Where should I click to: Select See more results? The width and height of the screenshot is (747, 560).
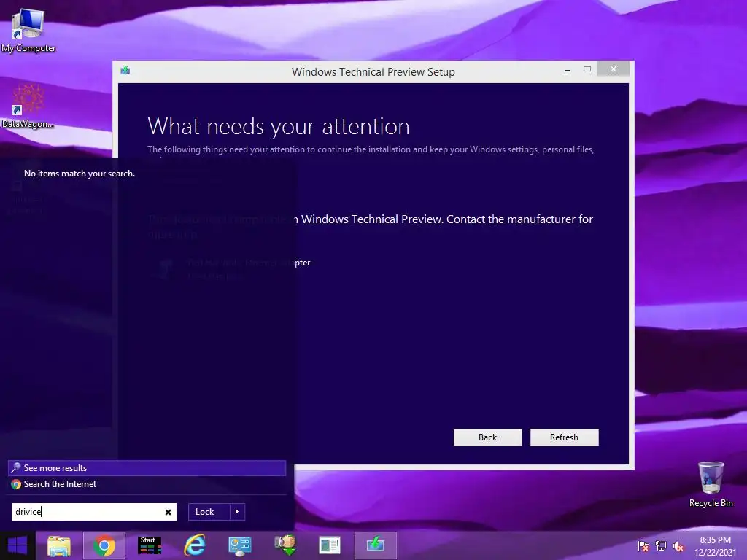(x=147, y=467)
